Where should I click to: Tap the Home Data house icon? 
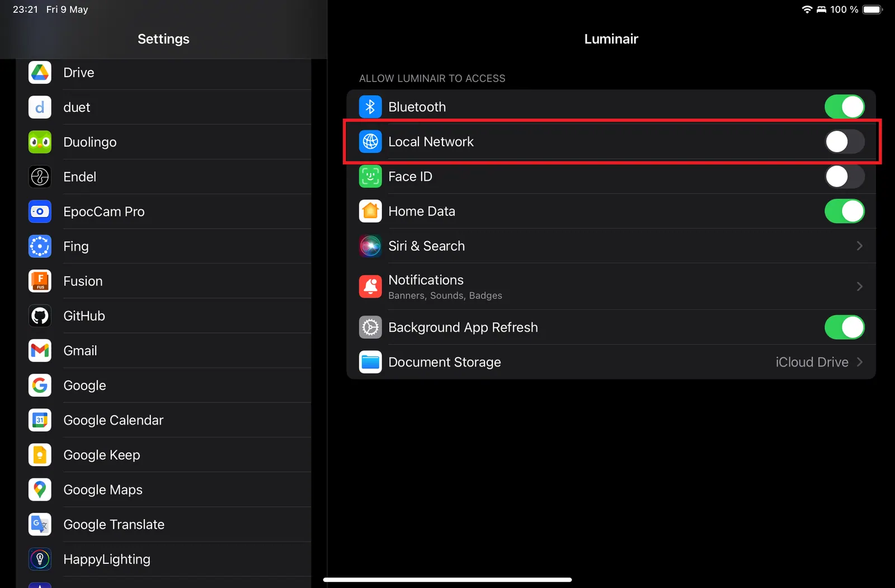(370, 211)
